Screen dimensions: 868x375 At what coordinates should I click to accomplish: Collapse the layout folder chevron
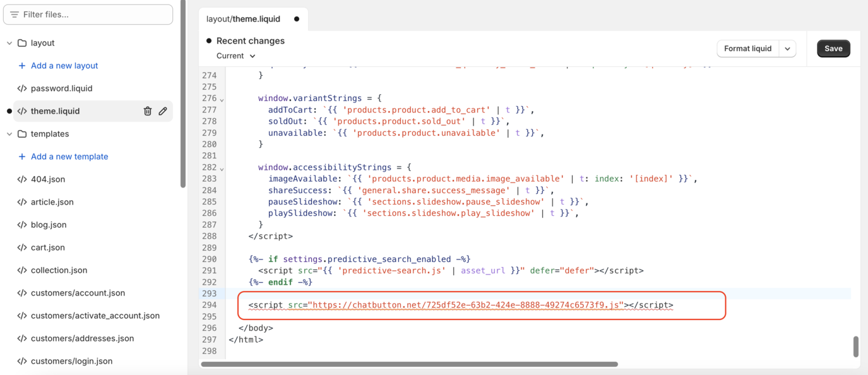(x=9, y=43)
